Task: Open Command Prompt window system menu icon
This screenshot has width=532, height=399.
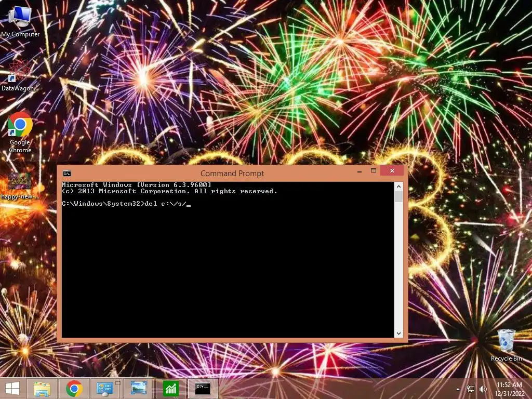Action: 67,174
